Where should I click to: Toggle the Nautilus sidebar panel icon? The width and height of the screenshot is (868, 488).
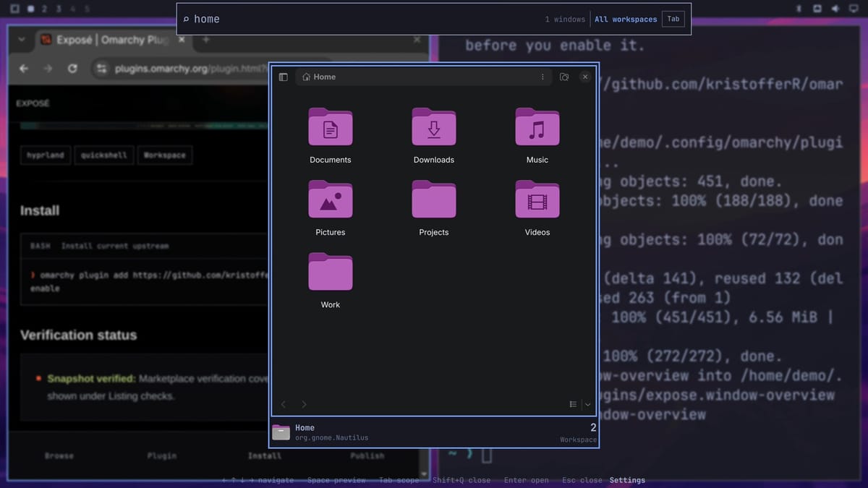tap(284, 77)
